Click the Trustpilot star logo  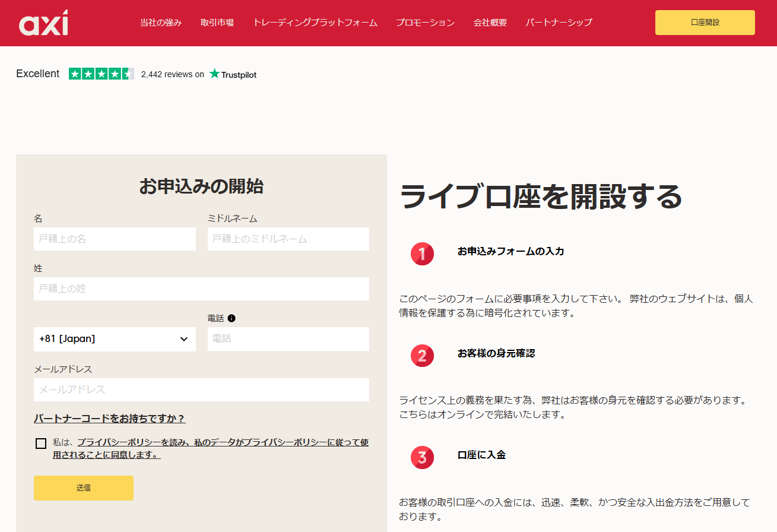[x=215, y=74]
